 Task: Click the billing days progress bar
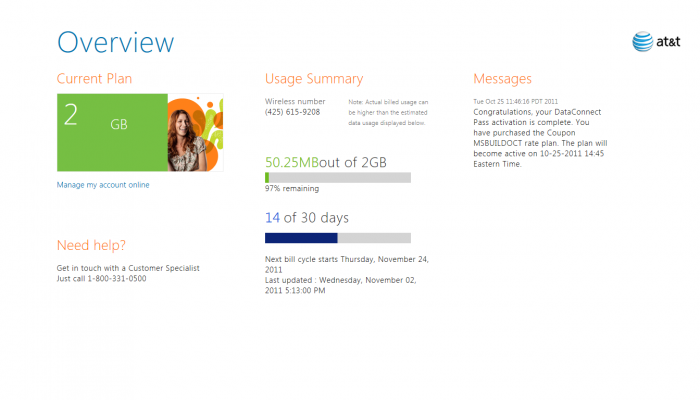338,238
